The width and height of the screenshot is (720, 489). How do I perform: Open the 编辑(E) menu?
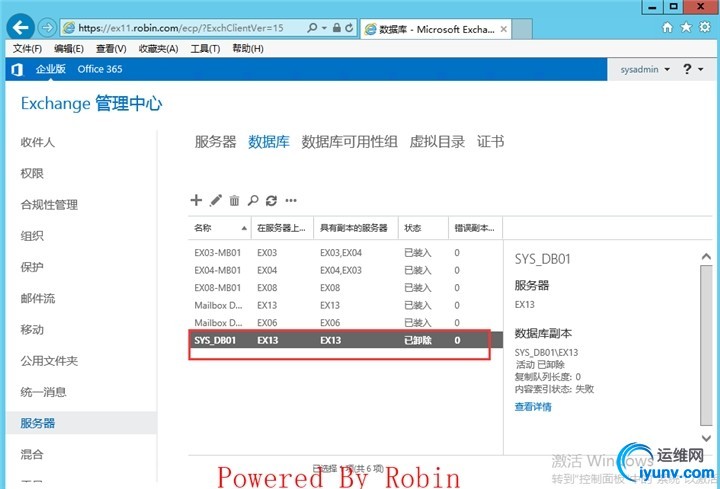(69, 49)
